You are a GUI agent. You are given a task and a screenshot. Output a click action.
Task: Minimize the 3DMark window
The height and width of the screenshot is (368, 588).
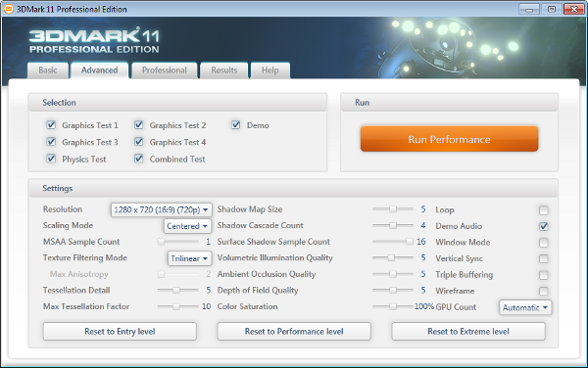[529, 9]
